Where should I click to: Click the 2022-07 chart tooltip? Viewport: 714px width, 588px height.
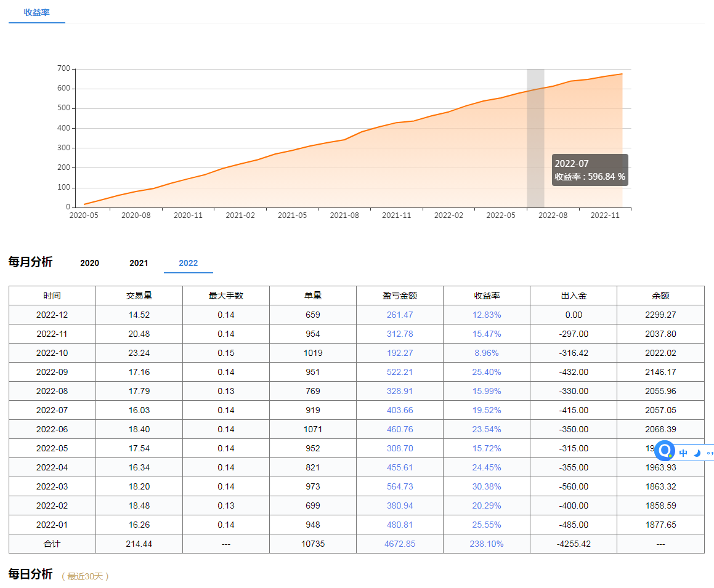[x=590, y=170]
